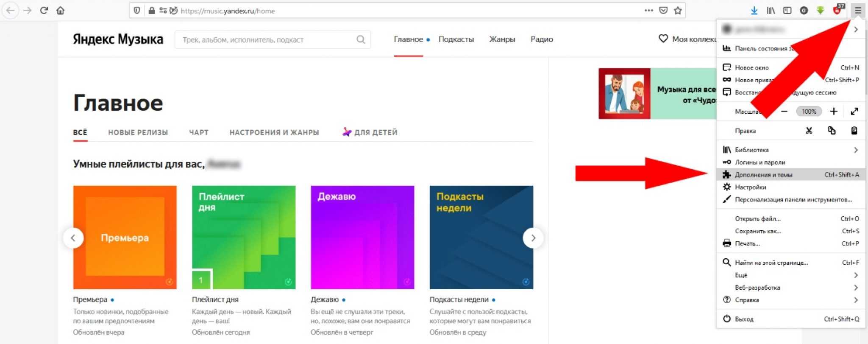Select Логины и пароли menu item
868x344 pixels.
(x=791, y=162)
